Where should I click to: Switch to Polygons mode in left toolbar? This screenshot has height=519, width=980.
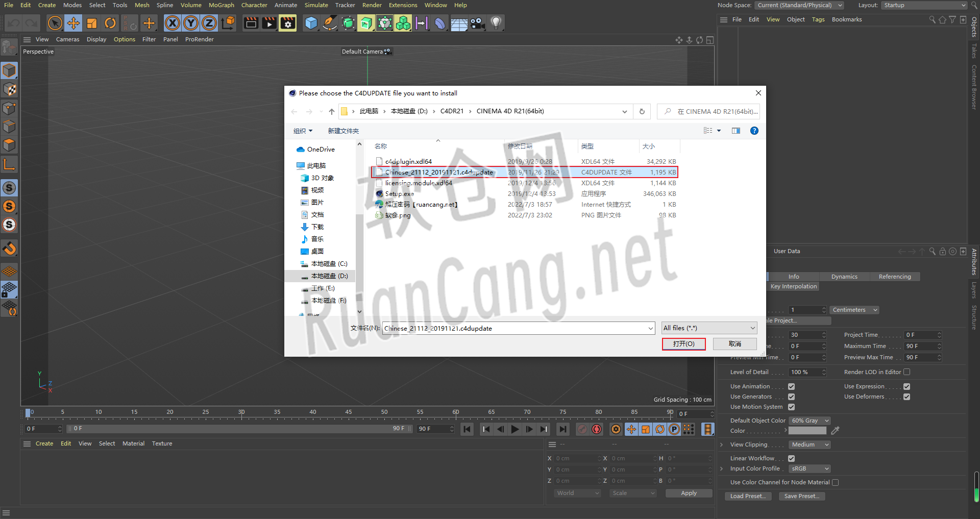coord(9,145)
